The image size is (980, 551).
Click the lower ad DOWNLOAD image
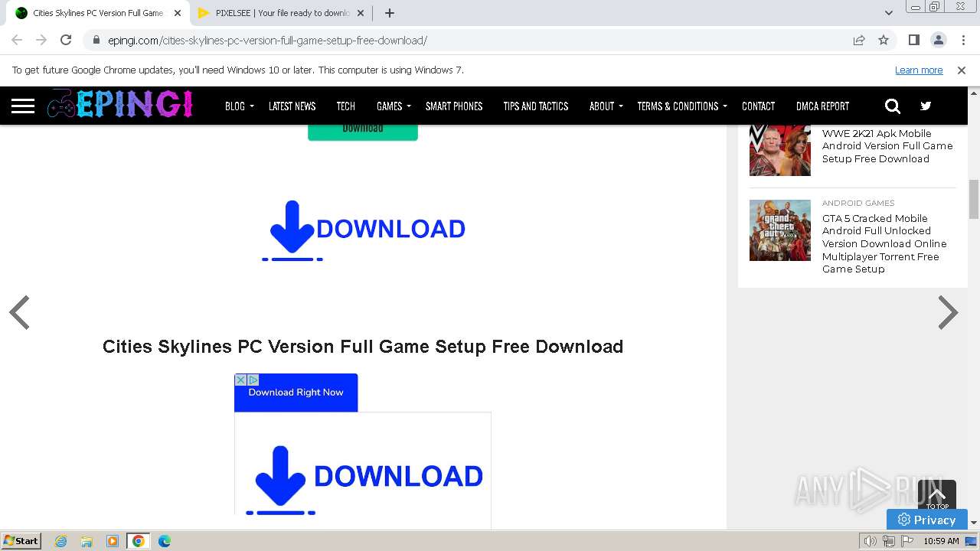(363, 479)
